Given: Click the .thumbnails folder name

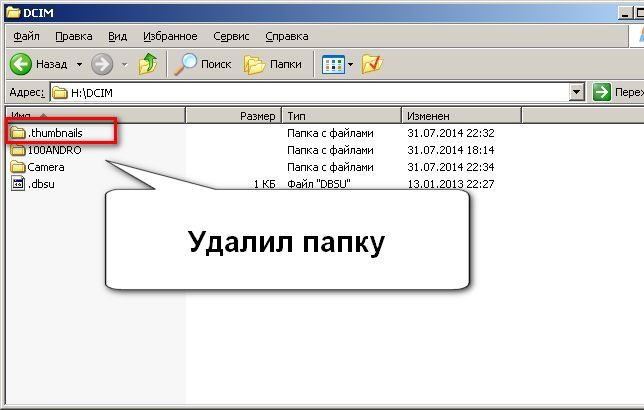Looking at the screenshot, I should click(x=55, y=133).
